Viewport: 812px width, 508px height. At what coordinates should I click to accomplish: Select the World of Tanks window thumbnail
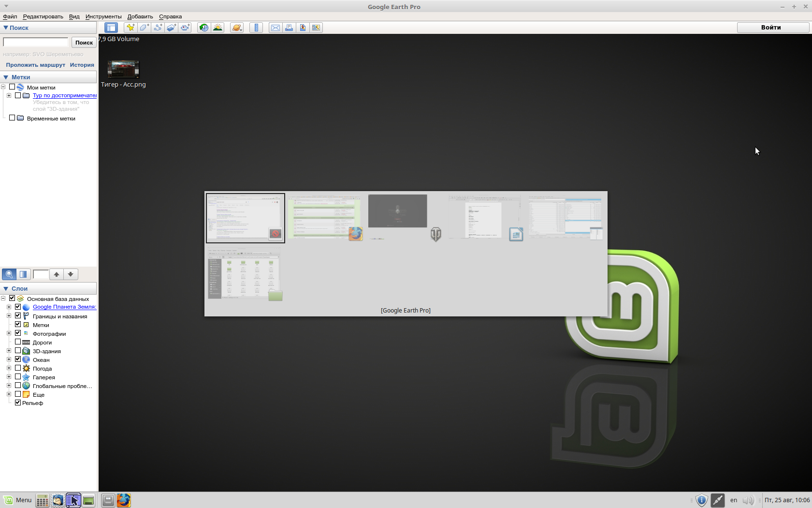pyautogui.click(x=405, y=218)
